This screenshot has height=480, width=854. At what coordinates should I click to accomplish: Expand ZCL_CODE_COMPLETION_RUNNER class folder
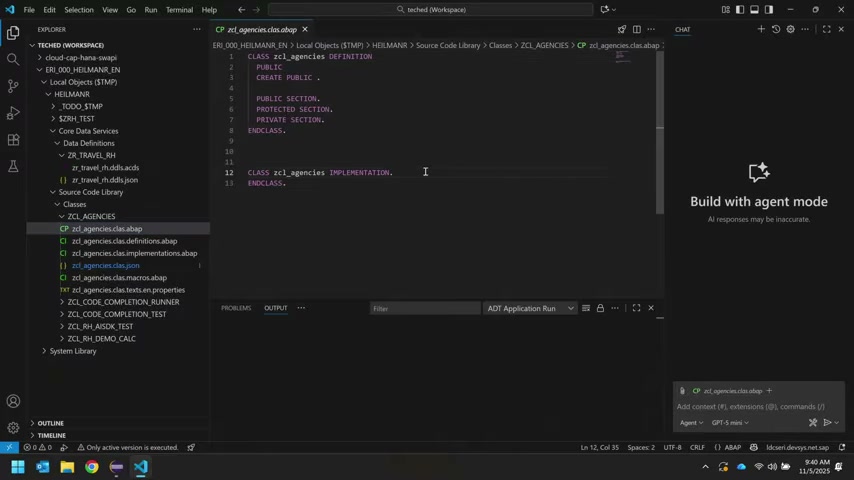[123, 302]
